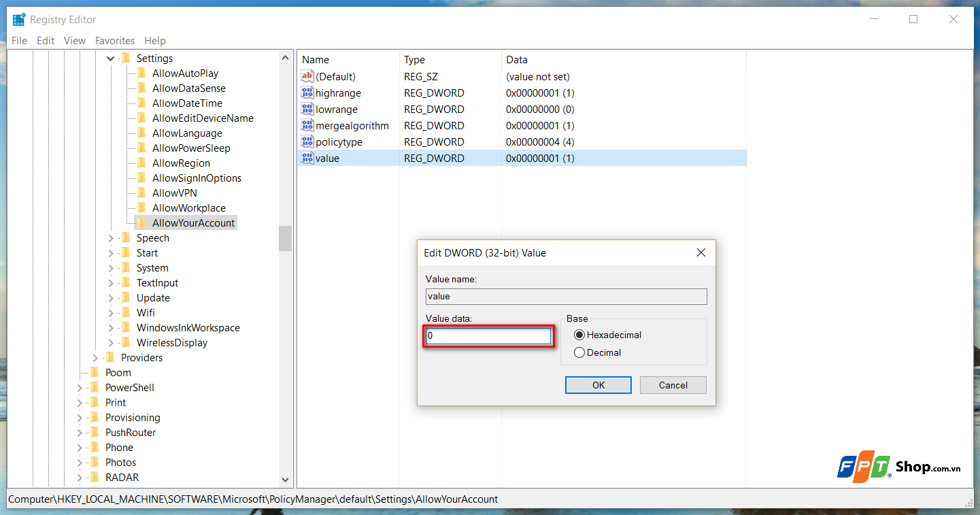Collapse the Settings tree node

coord(110,58)
